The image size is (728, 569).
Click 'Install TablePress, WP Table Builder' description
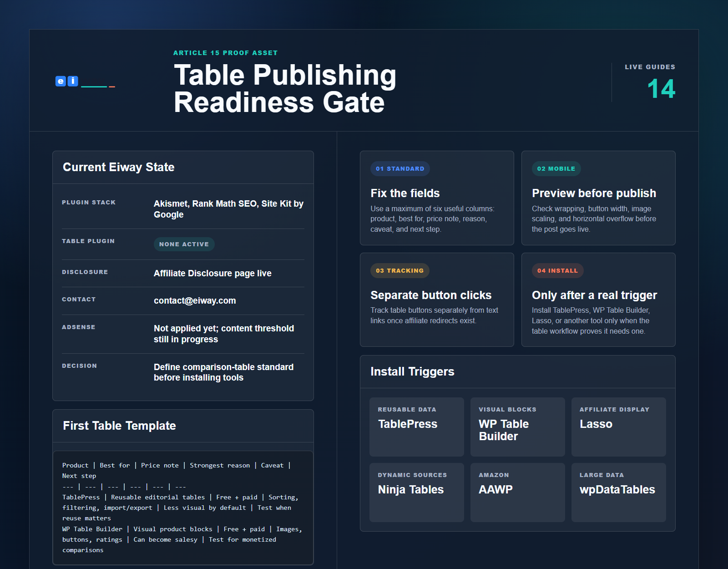[x=591, y=320]
